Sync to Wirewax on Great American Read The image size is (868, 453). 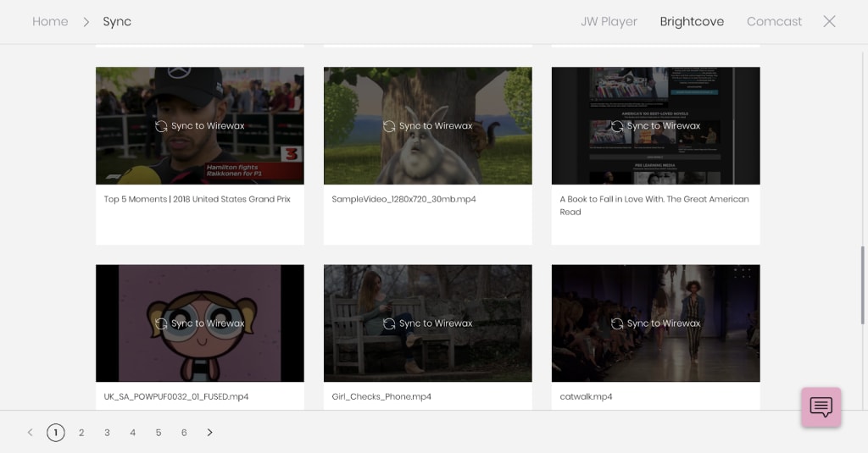coord(656,126)
